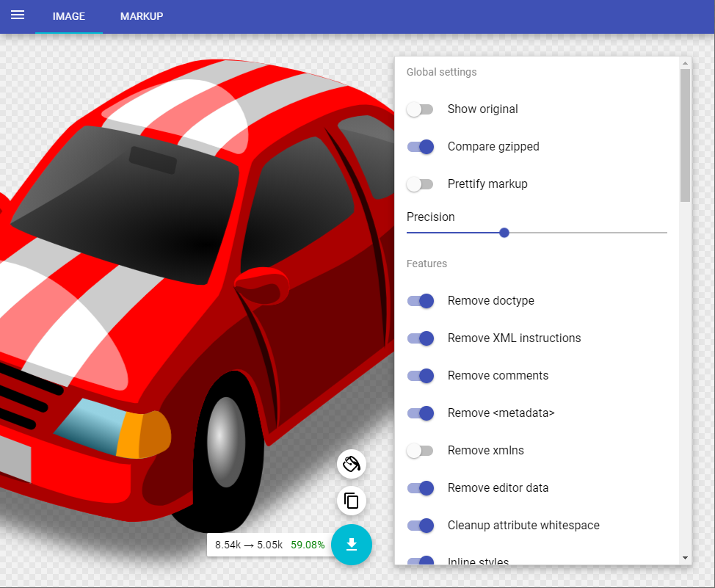The width and height of the screenshot is (715, 588).
Task: Enable the Remove xmlns option
Action: click(420, 451)
